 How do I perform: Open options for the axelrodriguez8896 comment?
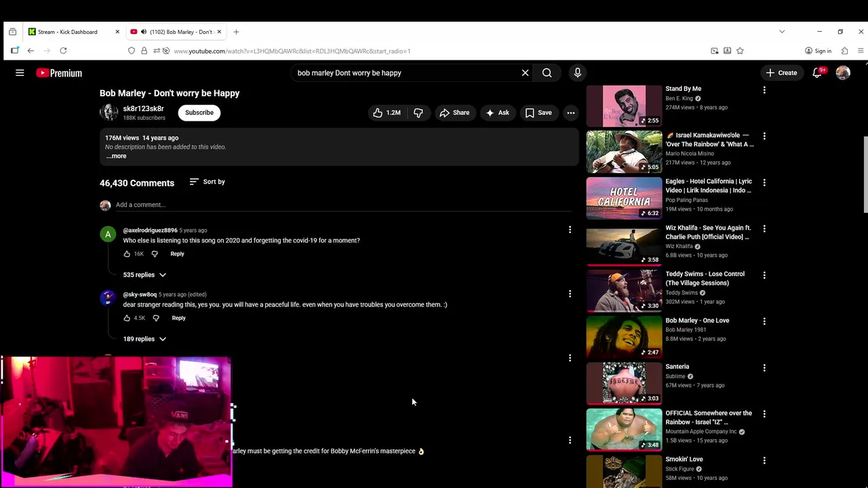point(570,230)
